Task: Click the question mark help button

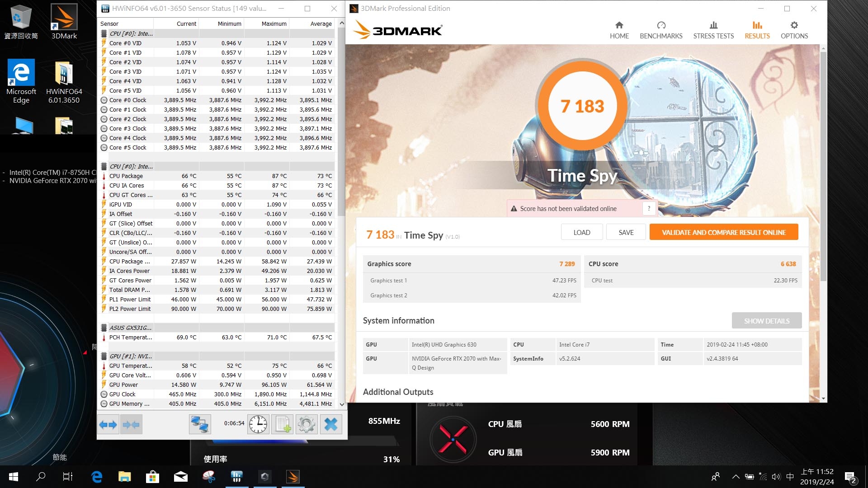Action: (649, 208)
